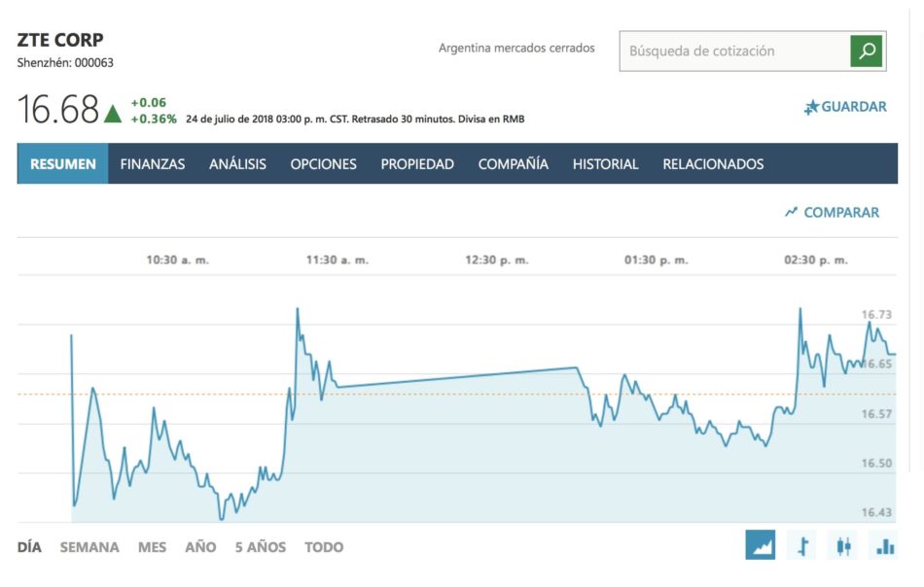Click the 16.57 price axis label

[876, 414]
